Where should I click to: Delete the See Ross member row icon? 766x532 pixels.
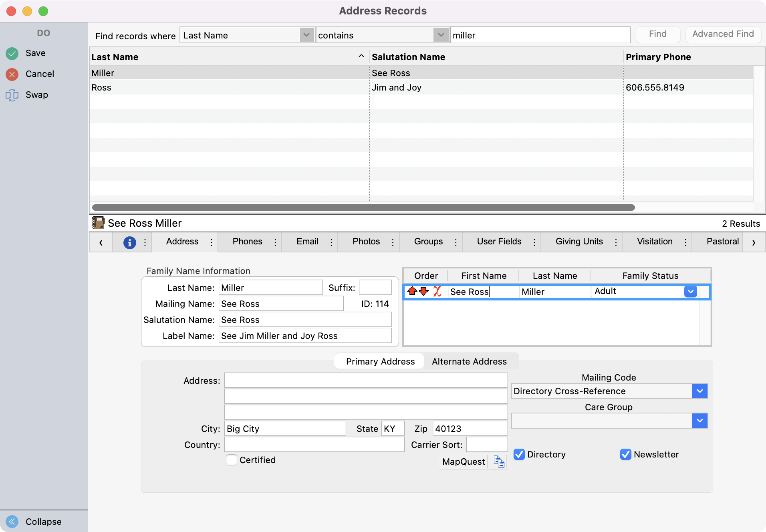click(x=437, y=292)
